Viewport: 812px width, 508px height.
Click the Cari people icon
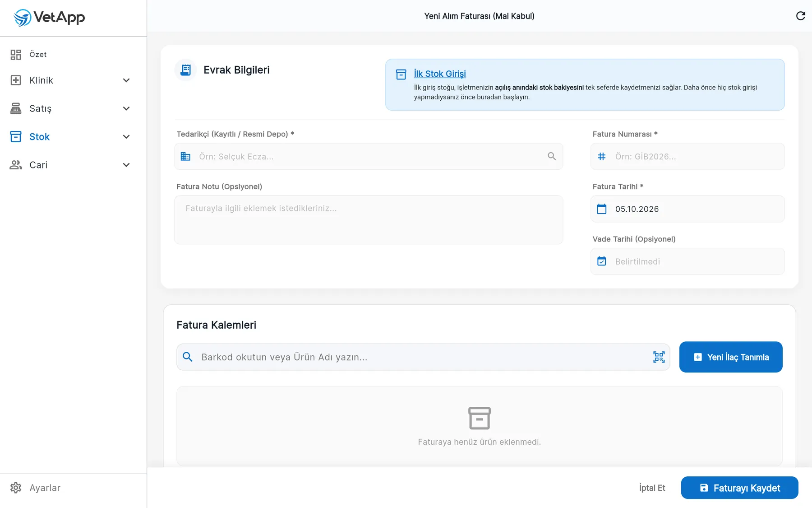(16, 165)
